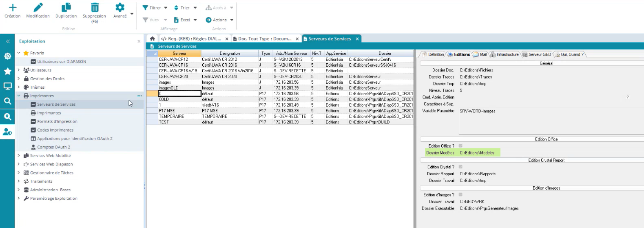
Task: Open the Filtrer dropdown arrow
Action: [x=166, y=8]
